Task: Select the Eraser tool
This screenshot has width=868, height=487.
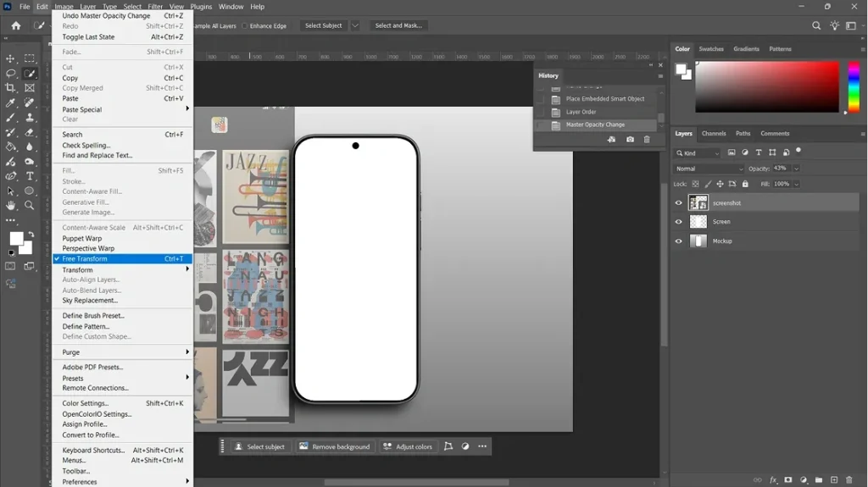Action: (x=30, y=132)
